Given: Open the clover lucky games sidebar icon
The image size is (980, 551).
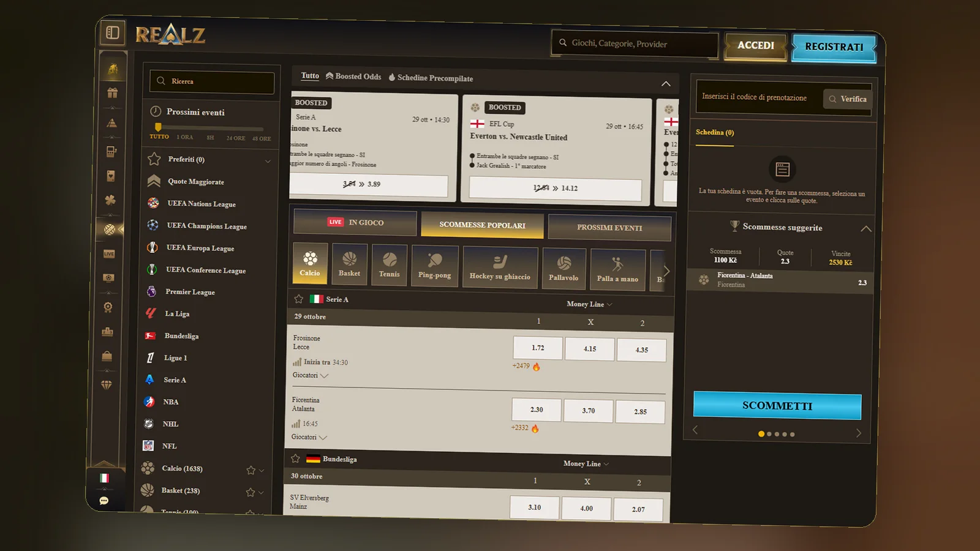Looking at the screenshot, I should (110, 200).
